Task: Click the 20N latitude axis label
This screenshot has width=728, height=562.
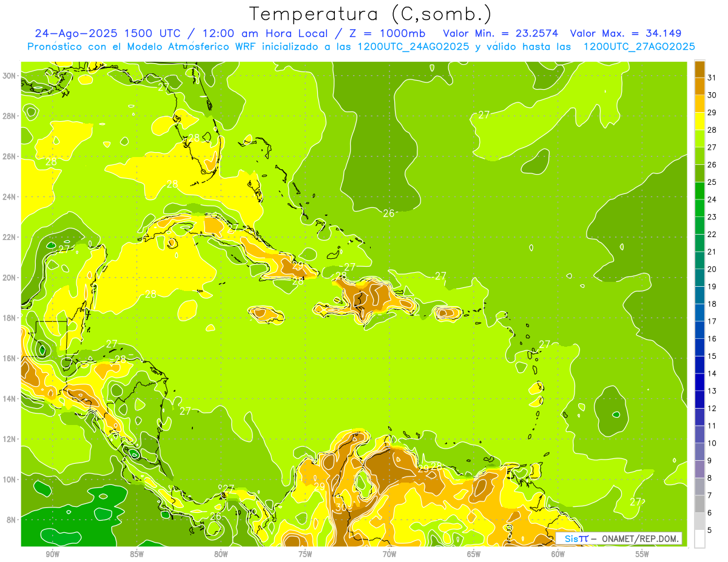Action: click(8, 277)
